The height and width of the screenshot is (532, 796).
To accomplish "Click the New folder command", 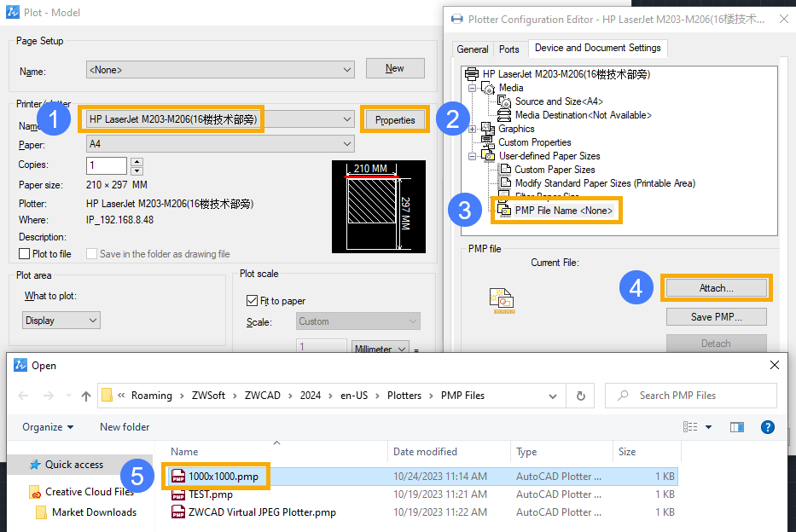I will point(125,427).
